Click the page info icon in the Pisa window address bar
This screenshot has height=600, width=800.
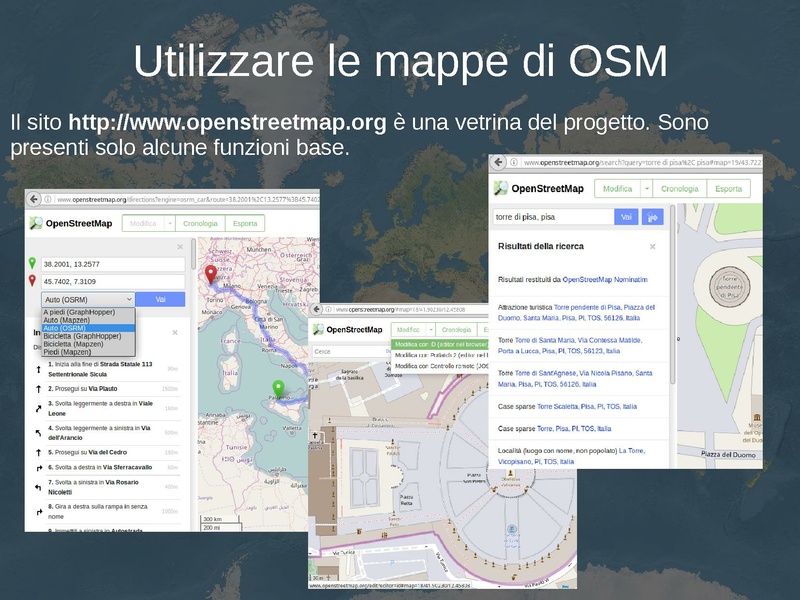[514, 162]
